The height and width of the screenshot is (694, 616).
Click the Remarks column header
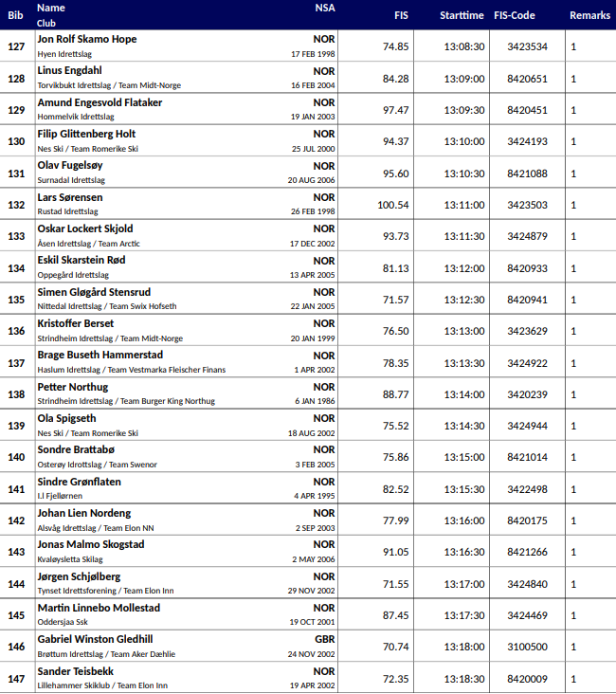pyautogui.click(x=589, y=15)
